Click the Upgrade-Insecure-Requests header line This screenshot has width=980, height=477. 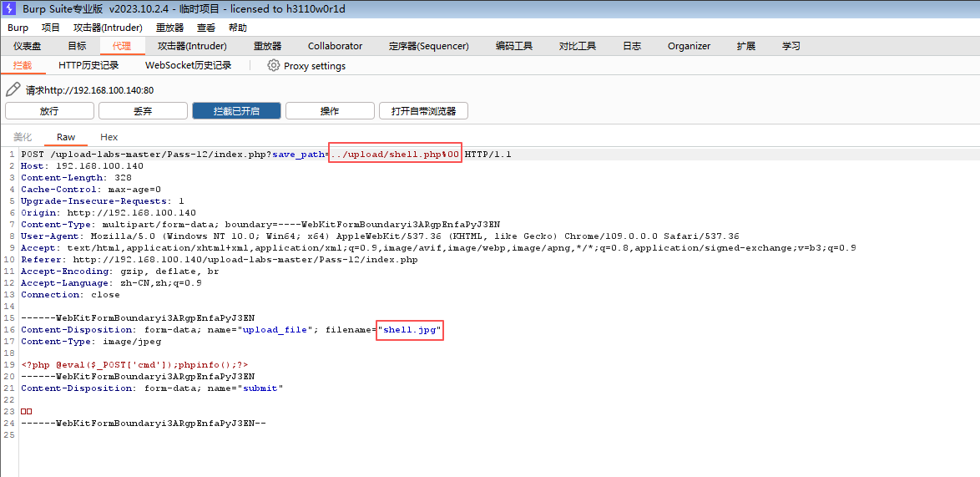pos(103,200)
